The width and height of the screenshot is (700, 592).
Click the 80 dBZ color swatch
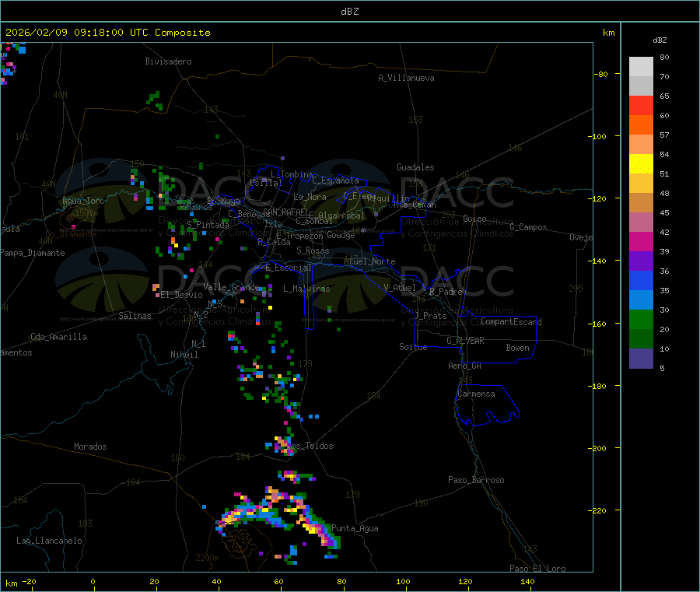pyautogui.click(x=641, y=67)
